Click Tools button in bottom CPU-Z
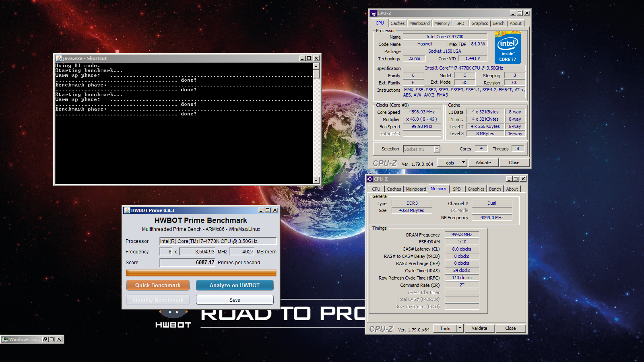644x362 pixels. coord(445,328)
